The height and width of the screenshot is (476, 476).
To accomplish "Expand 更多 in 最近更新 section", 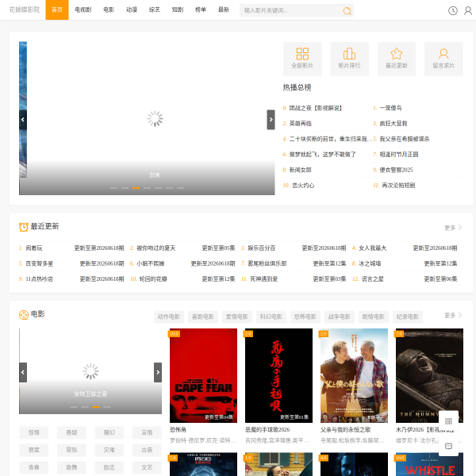I will click(x=453, y=228).
